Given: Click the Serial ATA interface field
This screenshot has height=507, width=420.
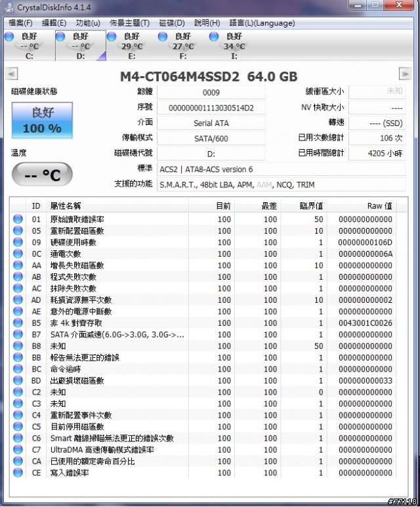Looking at the screenshot, I should click(x=211, y=123).
